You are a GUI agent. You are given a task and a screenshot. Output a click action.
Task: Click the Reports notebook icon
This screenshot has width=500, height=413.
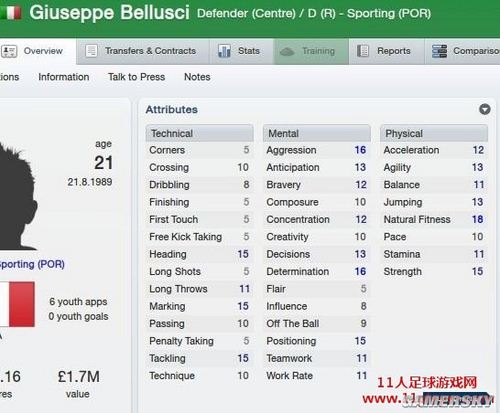(x=363, y=51)
